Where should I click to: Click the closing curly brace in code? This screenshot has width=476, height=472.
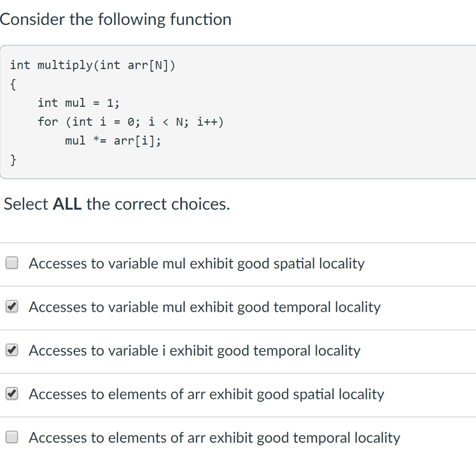13,160
